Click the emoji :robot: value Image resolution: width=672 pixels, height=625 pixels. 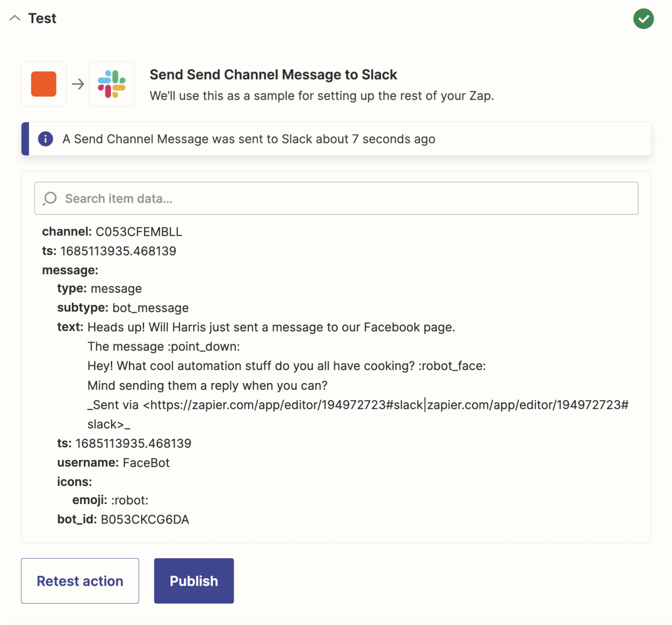[130, 500]
